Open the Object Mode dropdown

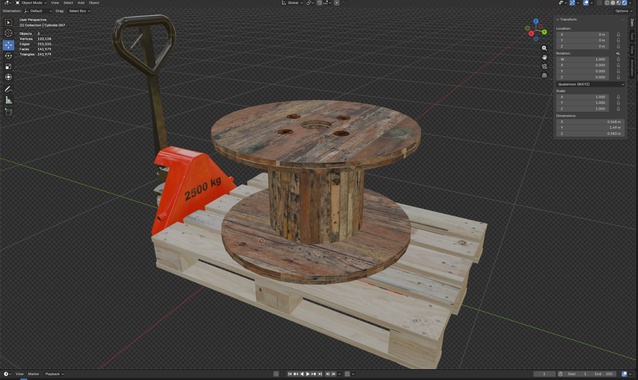tap(31, 3)
